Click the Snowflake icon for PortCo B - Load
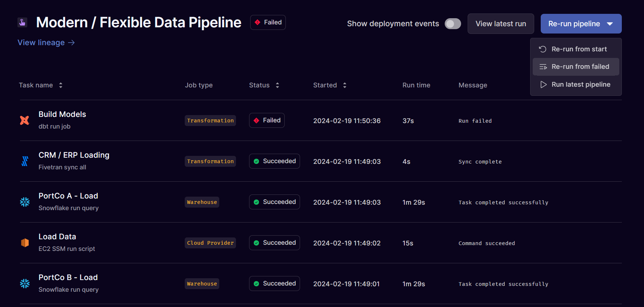The height and width of the screenshot is (307, 644). point(25,283)
